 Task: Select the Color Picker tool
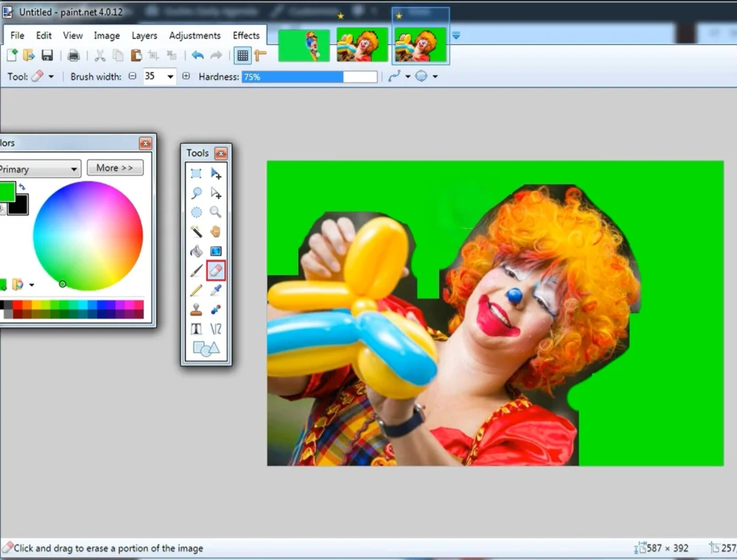coord(216,290)
